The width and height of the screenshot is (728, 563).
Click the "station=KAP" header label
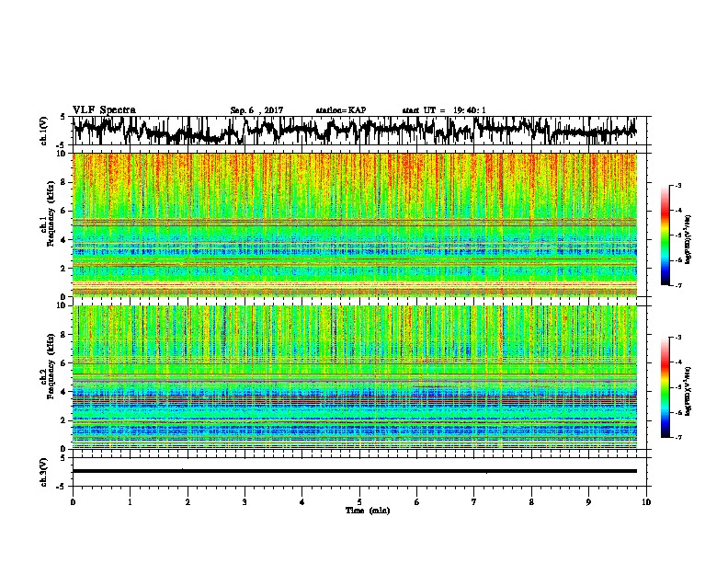[x=341, y=110]
